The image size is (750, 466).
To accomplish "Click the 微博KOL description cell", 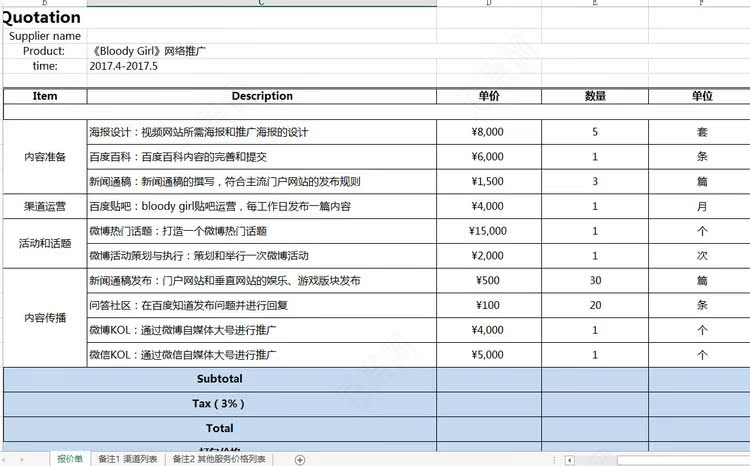I will (262, 330).
